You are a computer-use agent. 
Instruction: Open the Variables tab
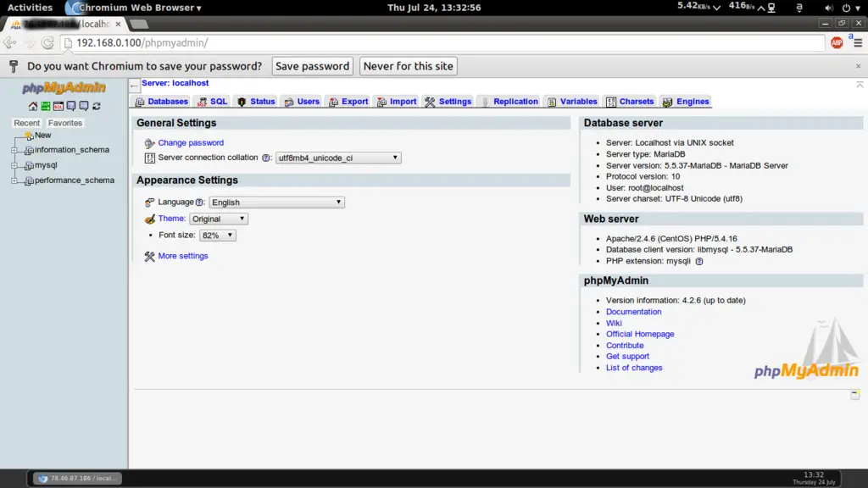(572, 102)
